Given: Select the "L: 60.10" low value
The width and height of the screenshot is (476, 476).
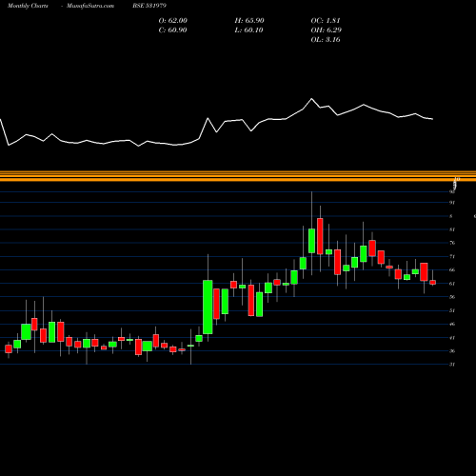Looking at the screenshot, I should 248,30.
